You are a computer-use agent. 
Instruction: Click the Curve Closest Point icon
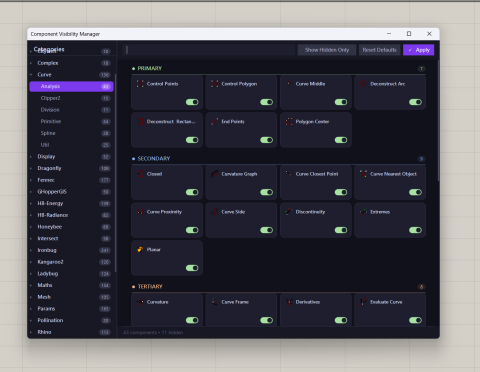coord(289,174)
